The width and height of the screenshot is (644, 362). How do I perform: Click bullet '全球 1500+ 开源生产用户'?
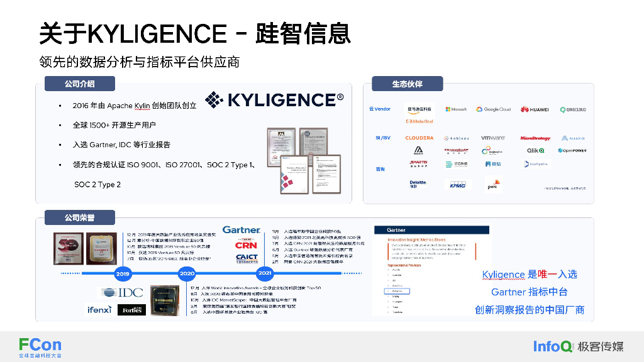pyautogui.click(x=114, y=125)
